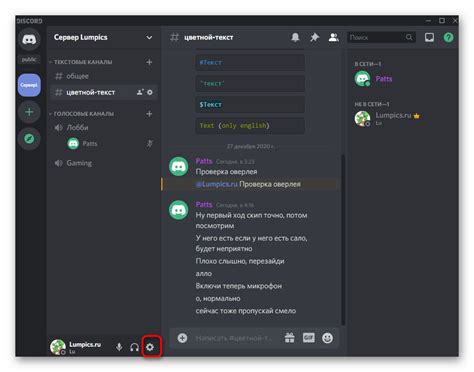474x372 pixels.
Task: Open user settings gear
Action: point(150,347)
